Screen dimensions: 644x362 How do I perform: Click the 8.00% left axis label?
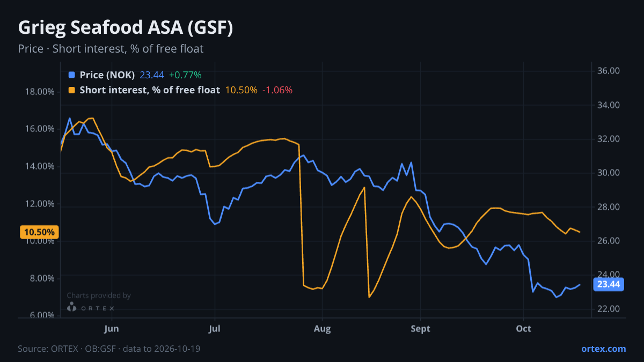[x=42, y=278]
